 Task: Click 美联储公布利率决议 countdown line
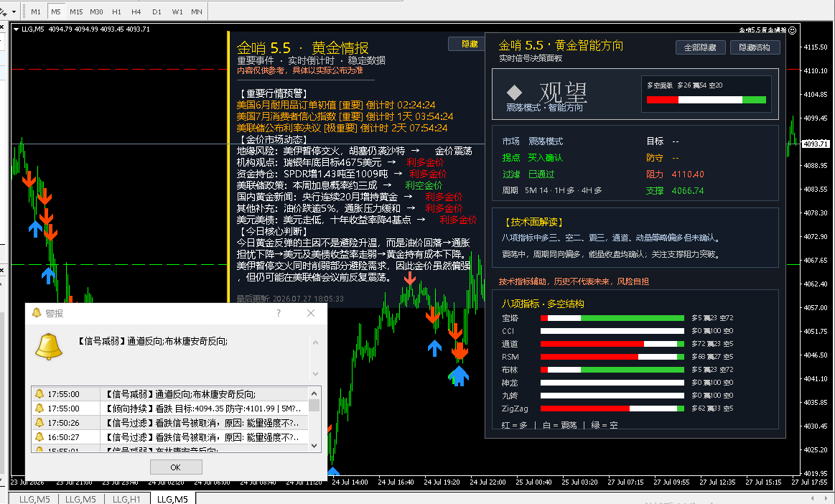click(342, 128)
